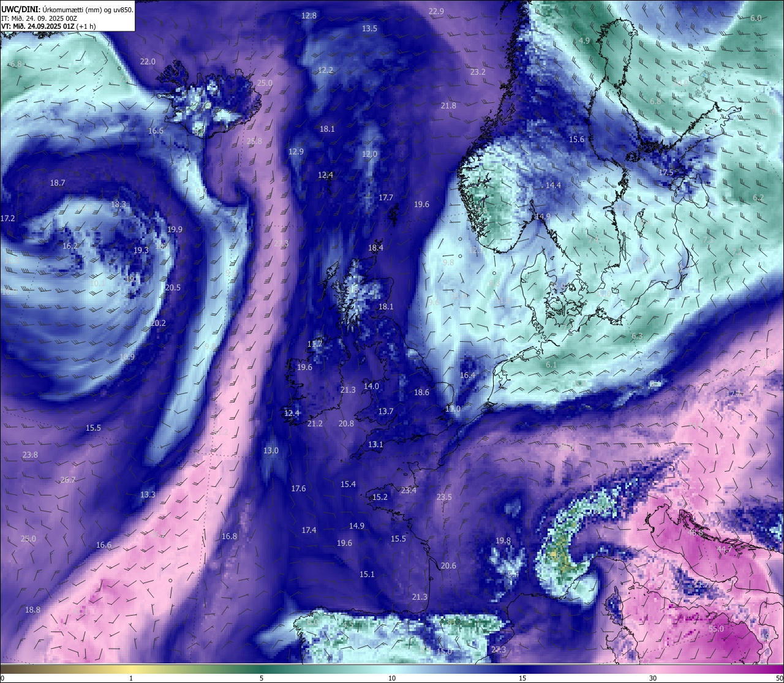Click the value 16.6 on the map
Image resolution: width=784 pixels, height=683 pixels.
104,545
